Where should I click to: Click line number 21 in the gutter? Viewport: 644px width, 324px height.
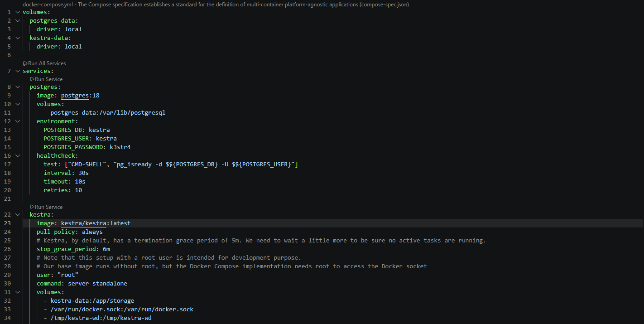point(8,199)
